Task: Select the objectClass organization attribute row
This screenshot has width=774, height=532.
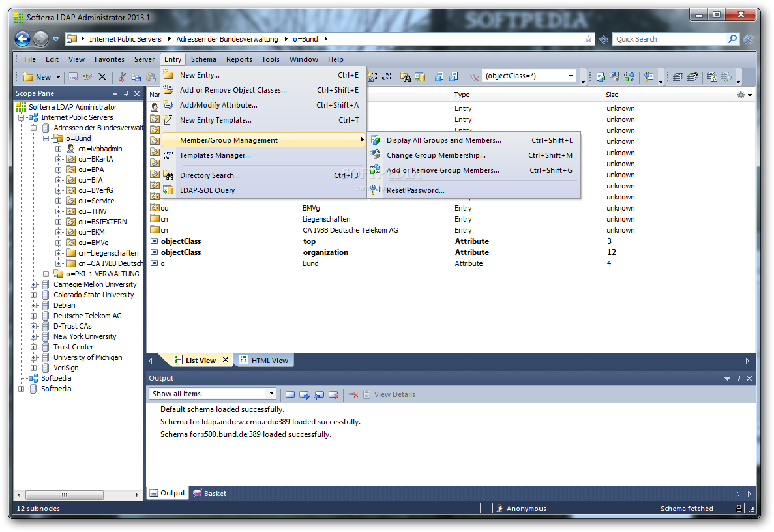Action: [x=450, y=252]
